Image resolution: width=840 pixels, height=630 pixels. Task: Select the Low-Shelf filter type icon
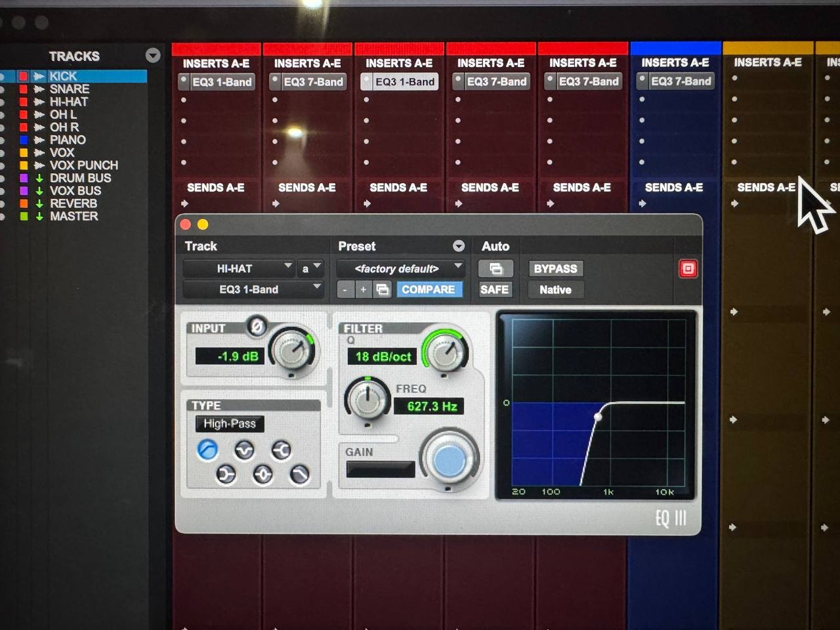click(x=226, y=474)
